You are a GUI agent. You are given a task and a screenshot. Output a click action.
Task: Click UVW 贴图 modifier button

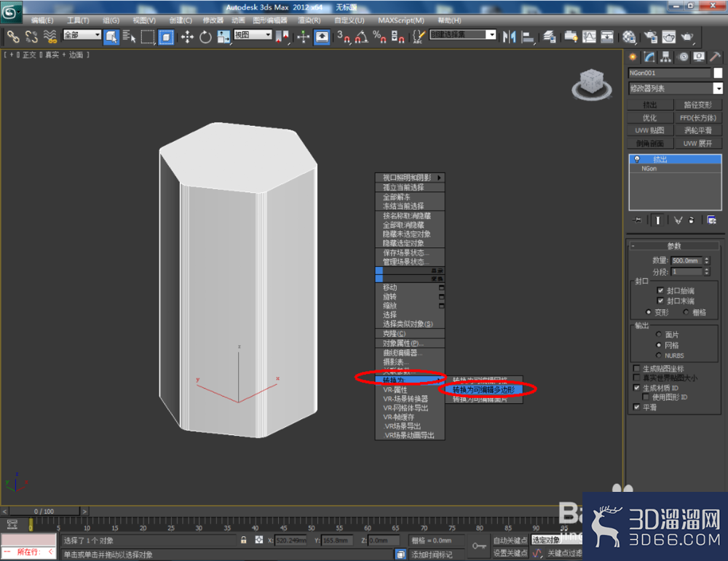[650, 130]
